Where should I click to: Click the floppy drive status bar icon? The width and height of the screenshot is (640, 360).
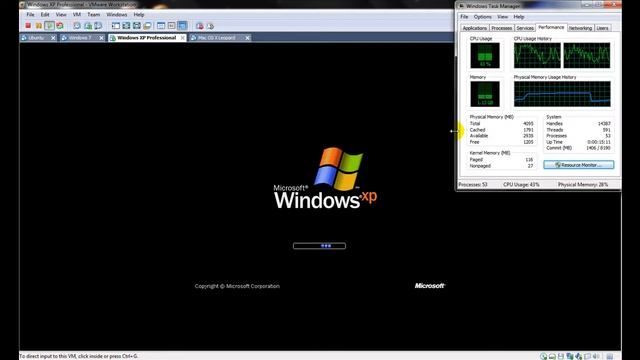(561, 356)
